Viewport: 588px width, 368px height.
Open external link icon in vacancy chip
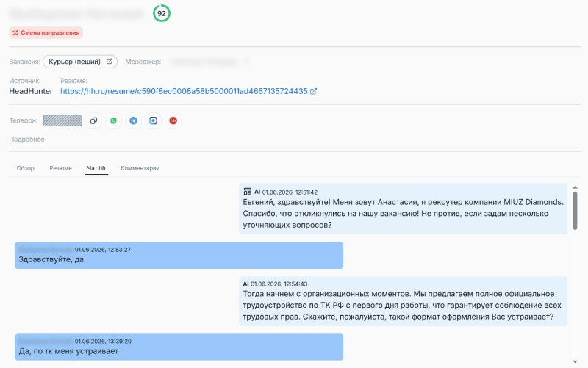(x=110, y=62)
